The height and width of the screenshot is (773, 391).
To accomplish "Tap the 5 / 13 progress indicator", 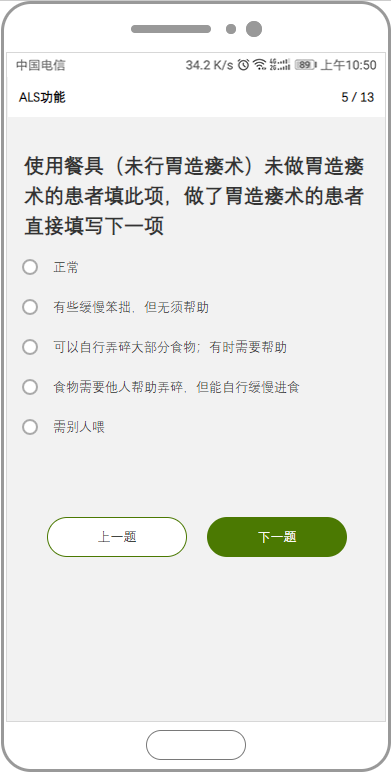I will 357,97.
